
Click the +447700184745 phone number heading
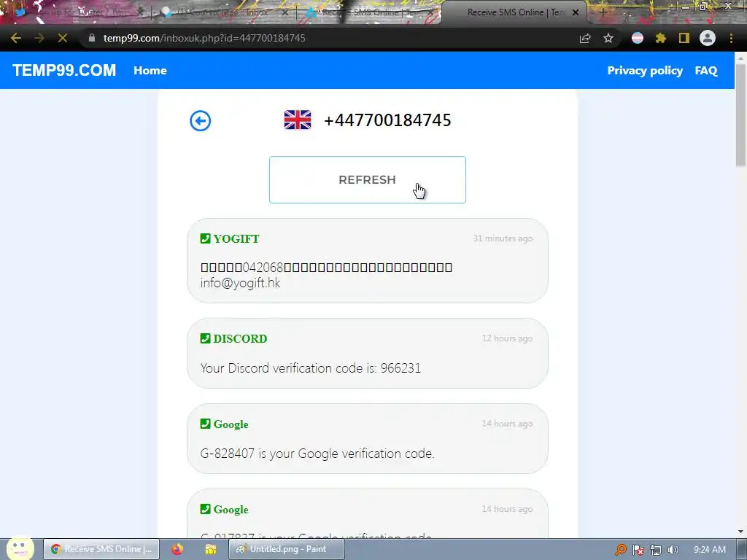pos(387,120)
